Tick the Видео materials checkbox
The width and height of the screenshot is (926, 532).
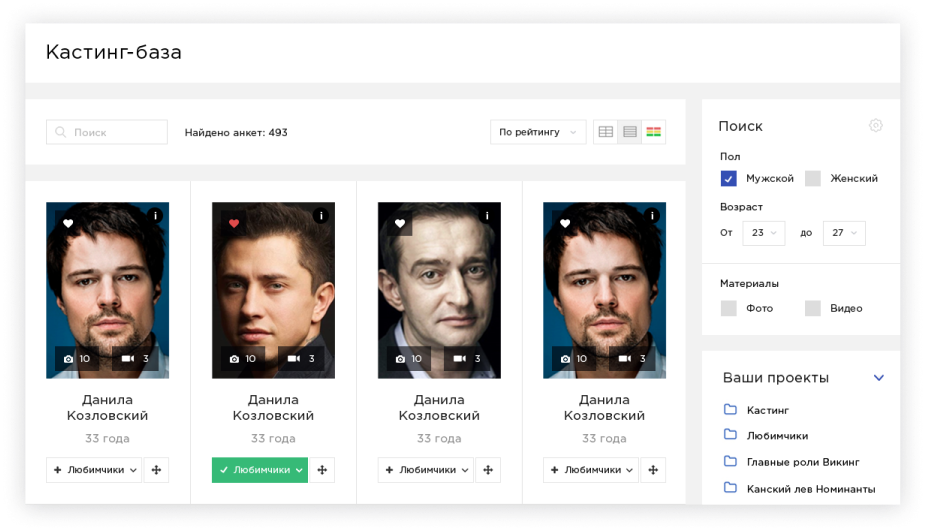coord(813,308)
